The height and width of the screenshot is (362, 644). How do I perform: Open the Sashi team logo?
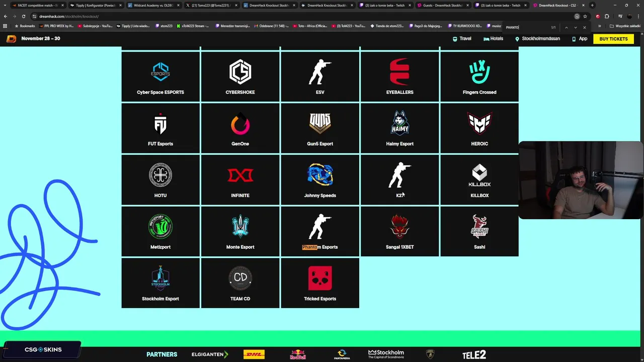[479, 227]
